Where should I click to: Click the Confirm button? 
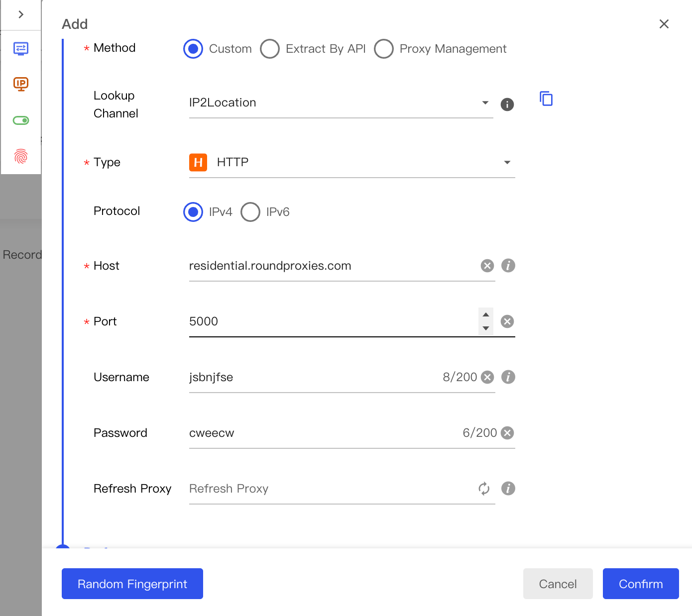click(641, 584)
